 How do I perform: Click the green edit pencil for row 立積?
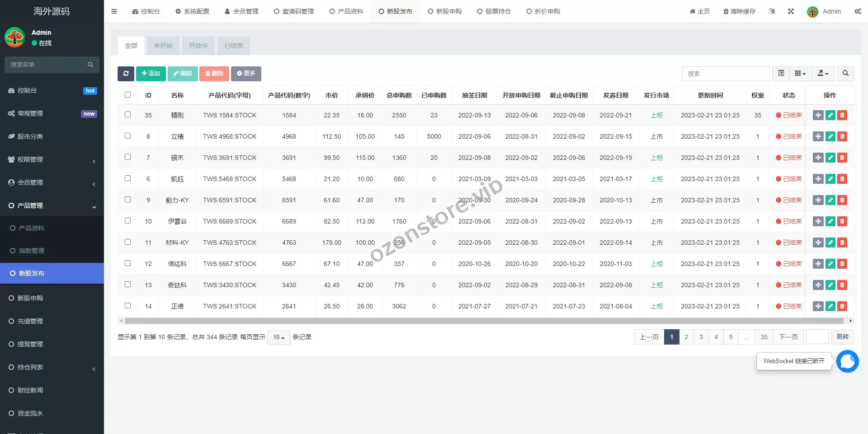(x=830, y=136)
